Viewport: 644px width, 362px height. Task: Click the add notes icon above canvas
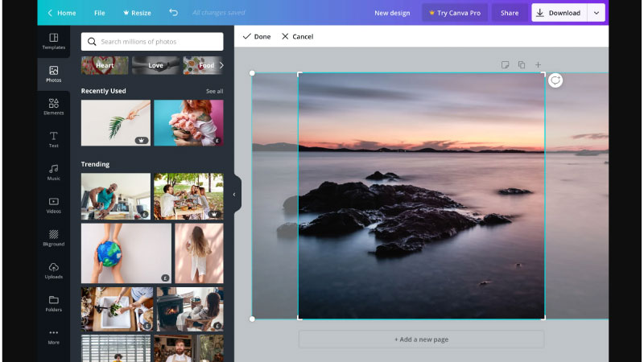(x=505, y=65)
